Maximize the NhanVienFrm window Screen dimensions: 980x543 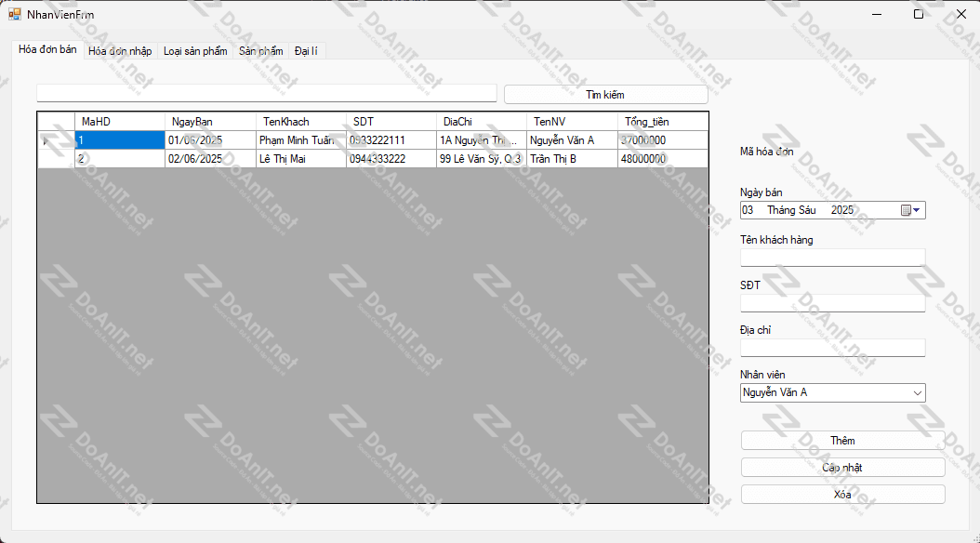tap(918, 14)
